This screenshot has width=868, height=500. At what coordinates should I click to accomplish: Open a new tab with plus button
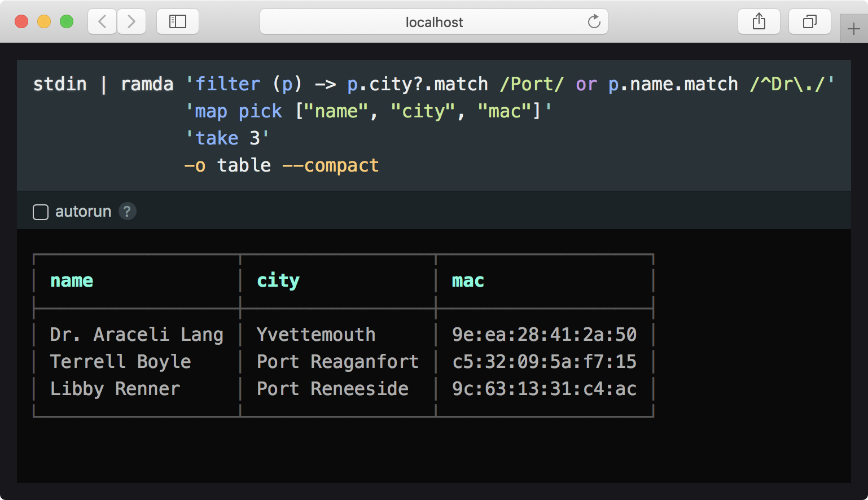(853, 29)
